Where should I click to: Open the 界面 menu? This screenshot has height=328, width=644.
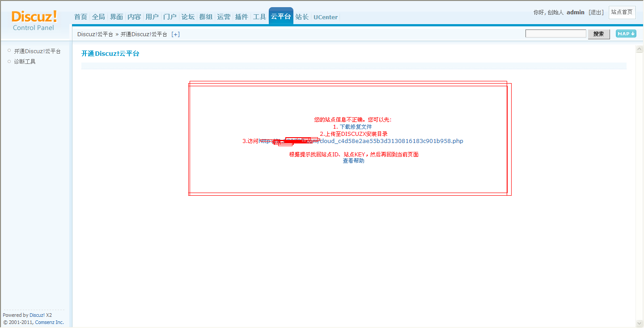click(116, 17)
